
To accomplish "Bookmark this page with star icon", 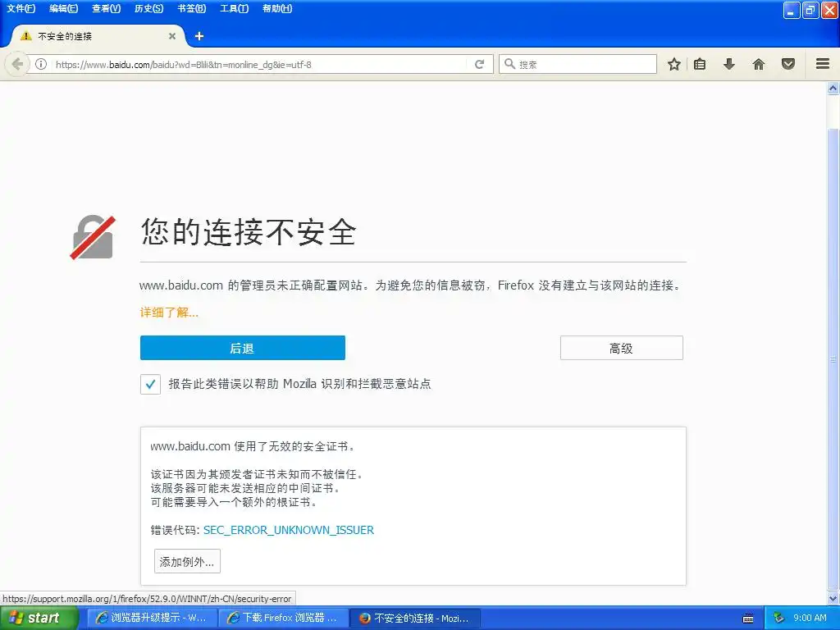I will (x=674, y=64).
